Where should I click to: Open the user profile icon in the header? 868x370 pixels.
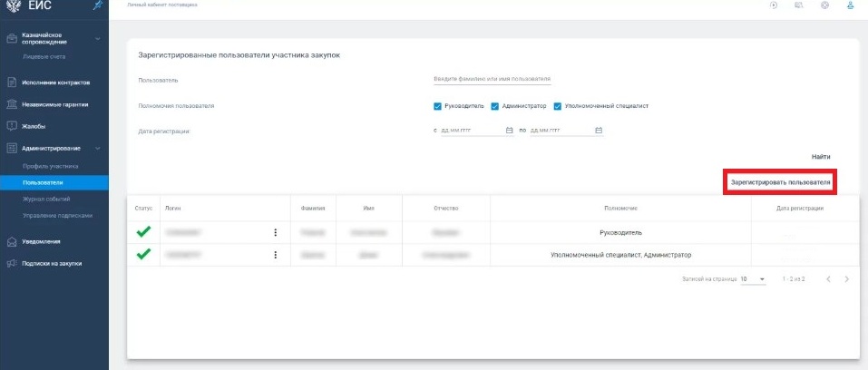[x=851, y=5]
